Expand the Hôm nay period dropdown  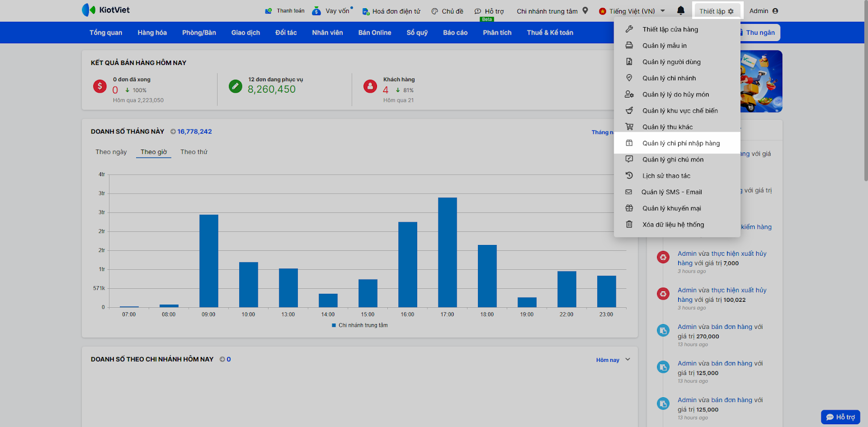[613, 360]
